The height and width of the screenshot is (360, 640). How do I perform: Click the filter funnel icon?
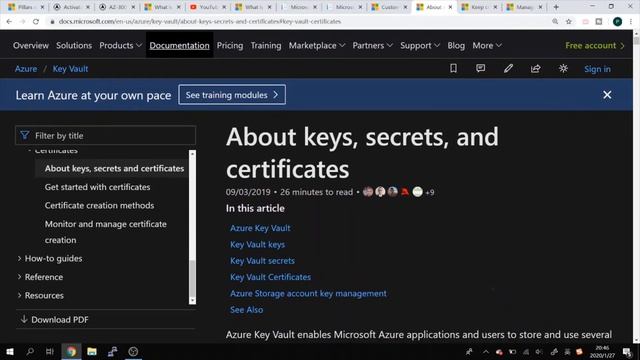[24, 135]
